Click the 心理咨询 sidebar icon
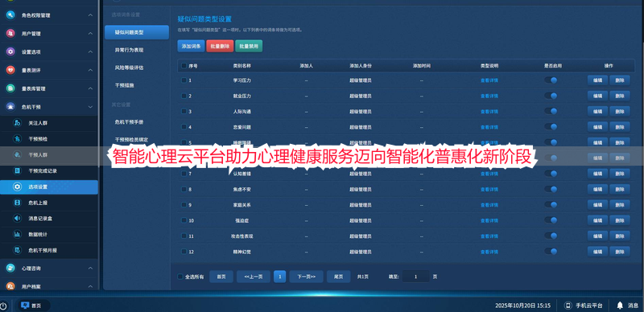The width and height of the screenshot is (644, 312). [10, 268]
